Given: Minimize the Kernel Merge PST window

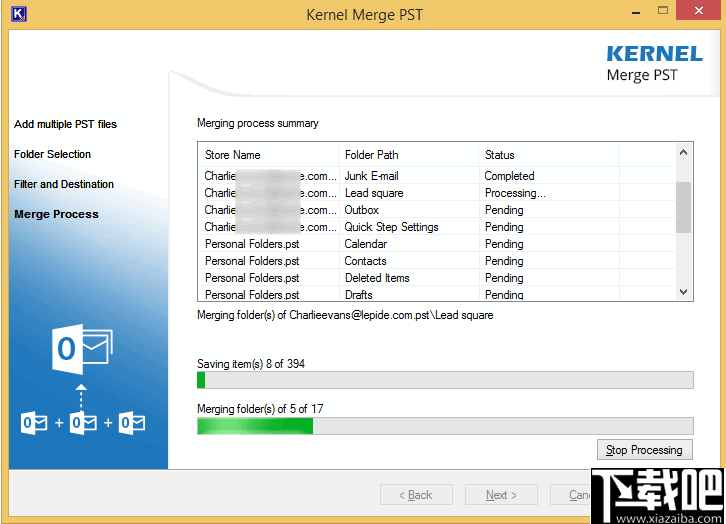Looking at the screenshot, I should (x=636, y=12).
